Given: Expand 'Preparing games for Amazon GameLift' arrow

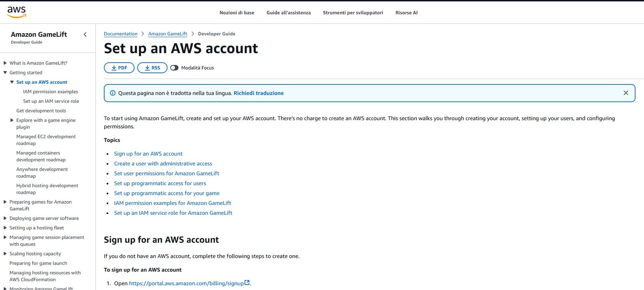Looking at the screenshot, I should 5,202.
